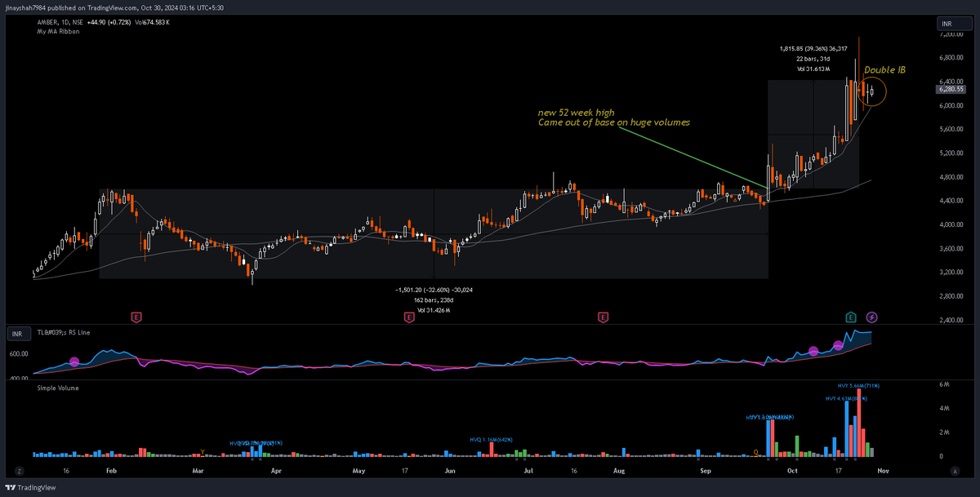
Task: Click the 6 M volume axis label
Action: [944, 384]
